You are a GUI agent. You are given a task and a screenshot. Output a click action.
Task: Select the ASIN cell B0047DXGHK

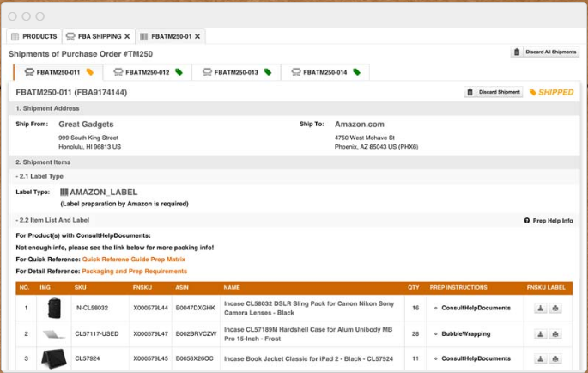point(196,308)
